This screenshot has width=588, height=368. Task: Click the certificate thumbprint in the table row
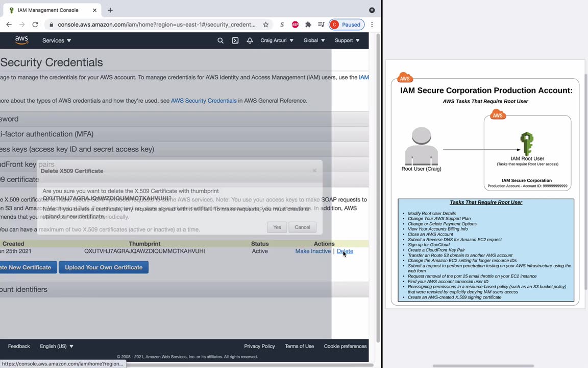(144, 251)
